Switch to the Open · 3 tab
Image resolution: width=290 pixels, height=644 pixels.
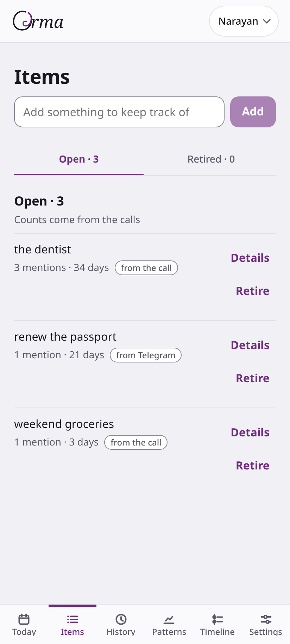pyautogui.click(x=79, y=159)
